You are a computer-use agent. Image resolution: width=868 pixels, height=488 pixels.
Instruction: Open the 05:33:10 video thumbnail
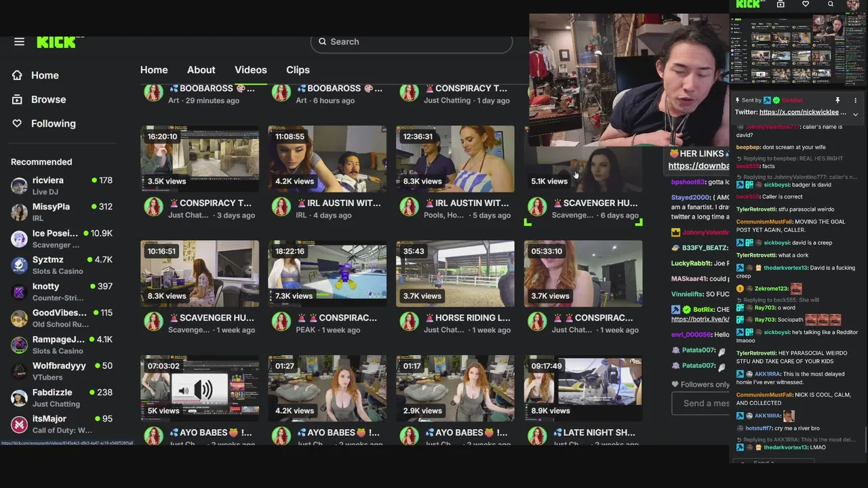pos(583,273)
